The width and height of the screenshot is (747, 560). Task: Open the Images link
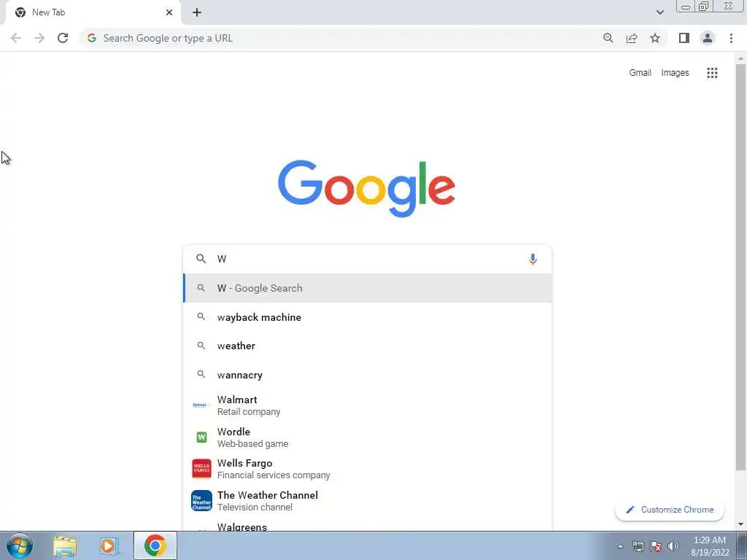pyautogui.click(x=675, y=73)
